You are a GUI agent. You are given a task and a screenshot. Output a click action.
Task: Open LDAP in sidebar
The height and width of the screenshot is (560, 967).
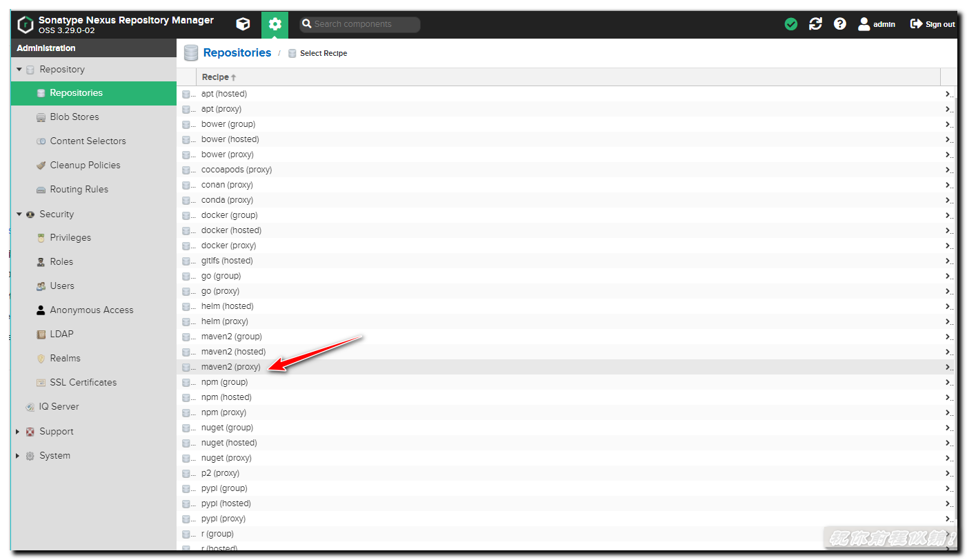coord(94,334)
